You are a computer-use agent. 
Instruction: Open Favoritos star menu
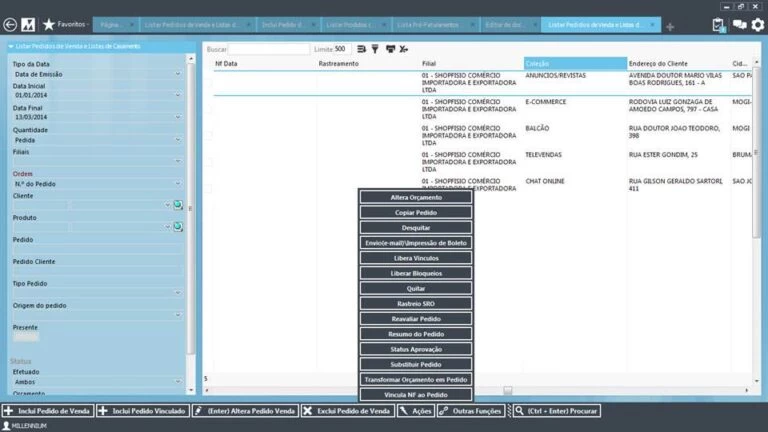pos(65,24)
